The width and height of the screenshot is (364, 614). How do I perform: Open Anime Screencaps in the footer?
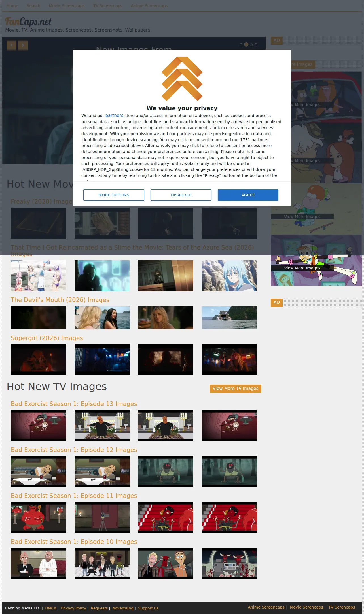point(266,607)
